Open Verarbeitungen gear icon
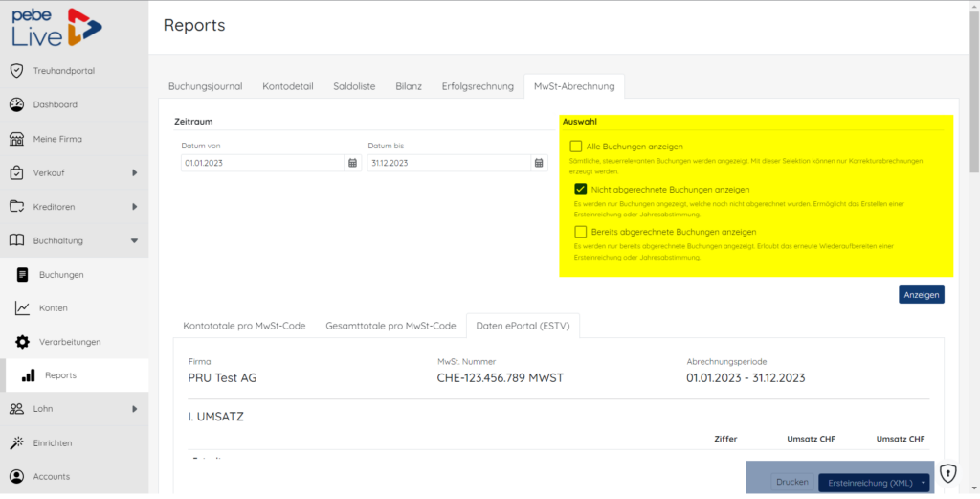This screenshot has width=980, height=499. [23, 342]
